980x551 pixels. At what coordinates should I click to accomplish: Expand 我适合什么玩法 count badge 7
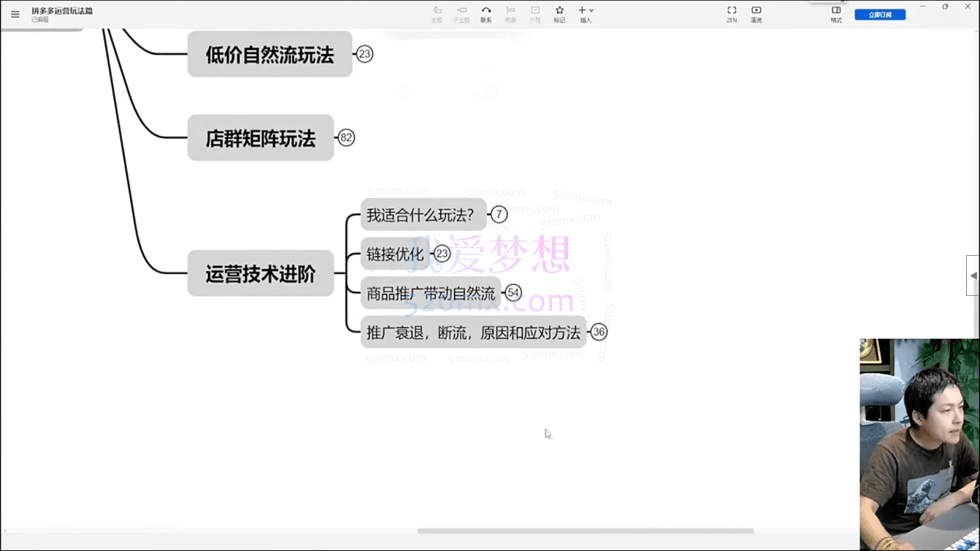(499, 214)
